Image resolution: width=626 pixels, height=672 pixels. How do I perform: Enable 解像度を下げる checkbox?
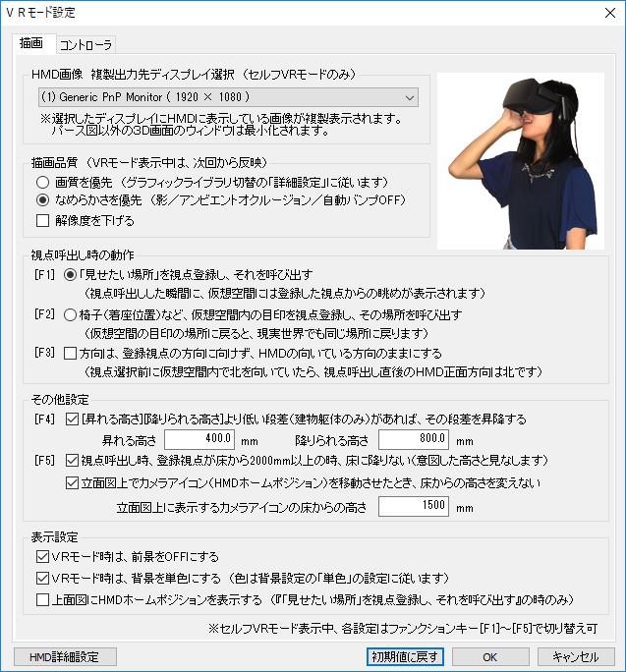42,221
